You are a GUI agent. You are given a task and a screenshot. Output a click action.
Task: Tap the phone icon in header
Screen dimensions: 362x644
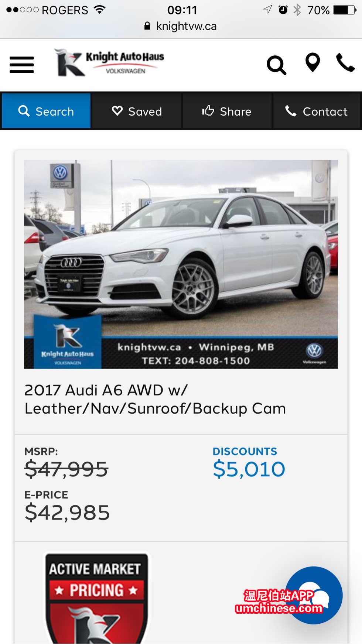pyautogui.click(x=345, y=63)
